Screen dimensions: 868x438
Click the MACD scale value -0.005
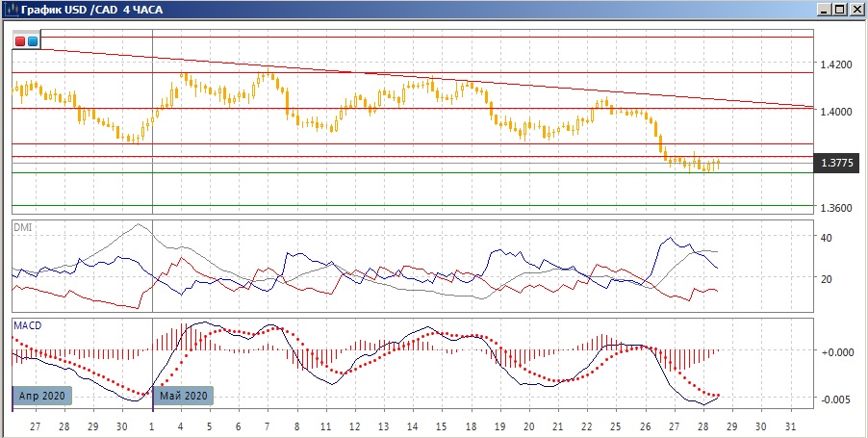[833, 399]
